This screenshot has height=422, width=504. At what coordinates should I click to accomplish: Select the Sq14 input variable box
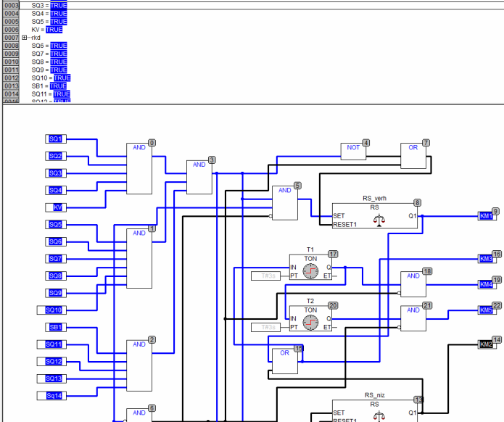point(51,396)
